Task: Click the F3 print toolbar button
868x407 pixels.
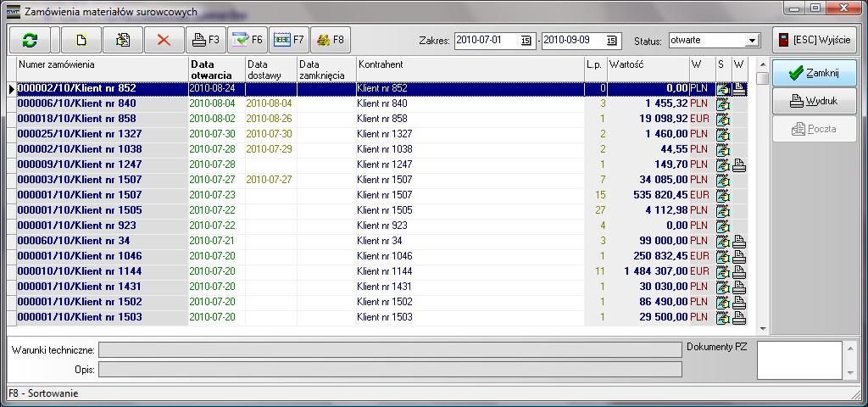Action: [x=206, y=40]
